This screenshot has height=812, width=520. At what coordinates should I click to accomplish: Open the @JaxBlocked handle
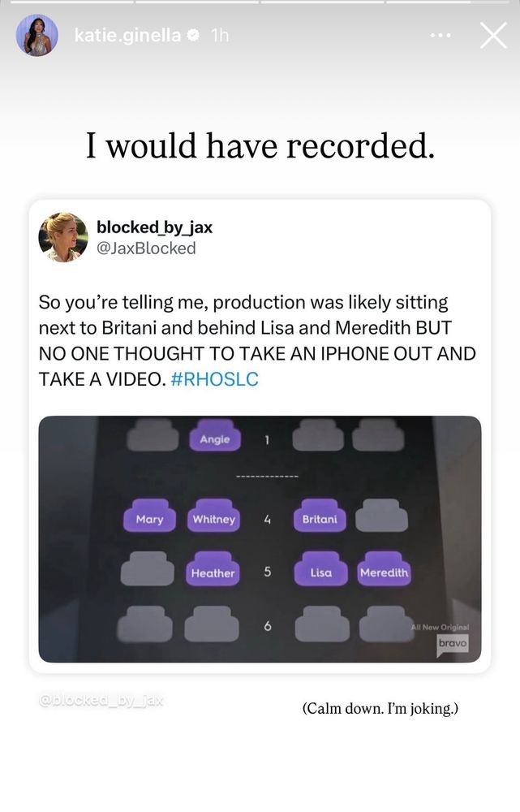click(146, 248)
